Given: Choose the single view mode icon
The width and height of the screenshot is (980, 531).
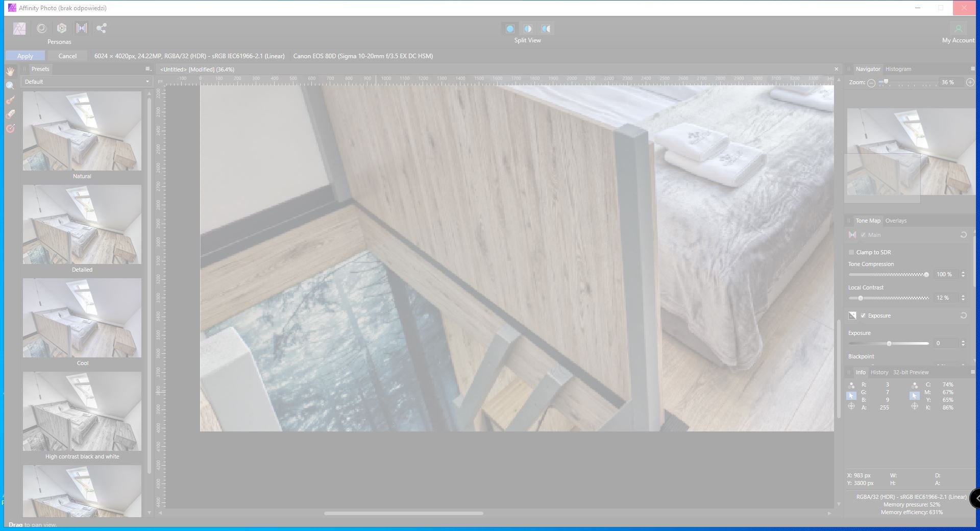Looking at the screenshot, I should click(510, 29).
